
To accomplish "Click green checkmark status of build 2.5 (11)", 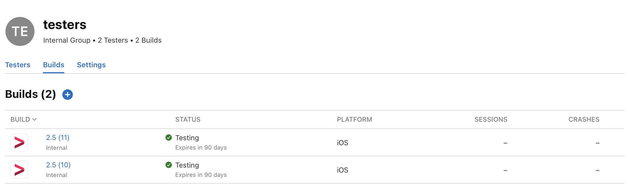I will [169, 138].
